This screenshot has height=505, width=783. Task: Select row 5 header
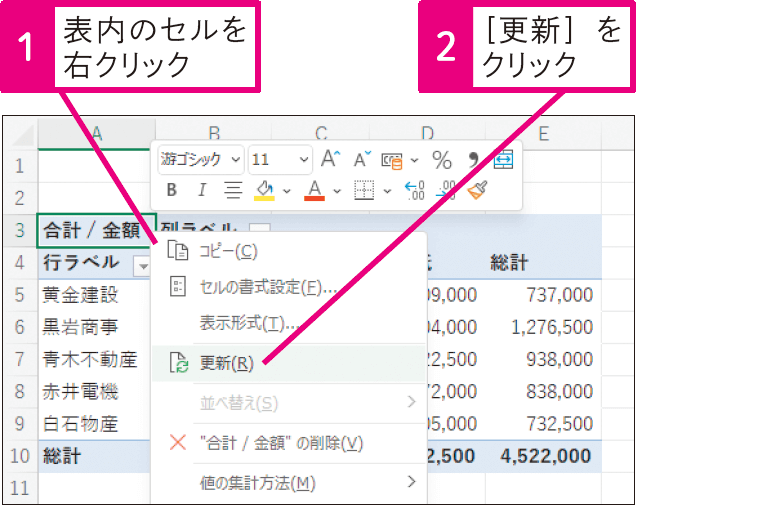pyautogui.click(x=20, y=295)
